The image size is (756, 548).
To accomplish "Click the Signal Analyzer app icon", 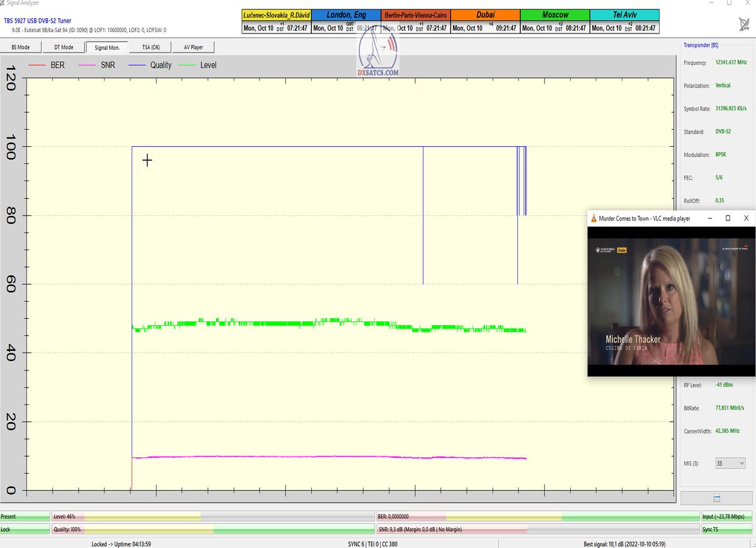I will point(3,3).
